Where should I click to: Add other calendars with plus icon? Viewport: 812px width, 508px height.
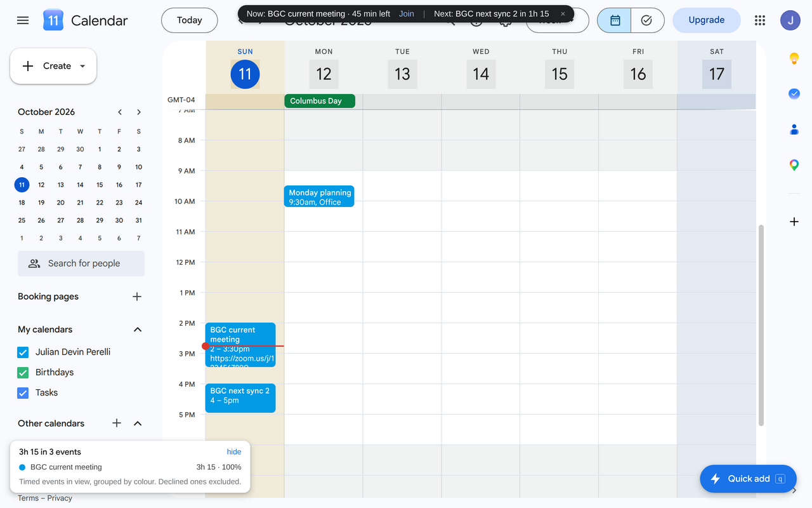click(x=117, y=423)
